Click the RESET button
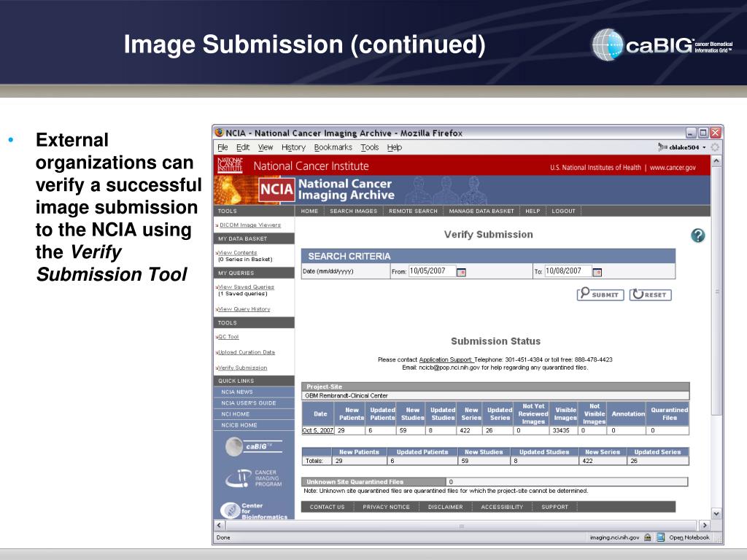The image size is (747, 560). coord(650,295)
